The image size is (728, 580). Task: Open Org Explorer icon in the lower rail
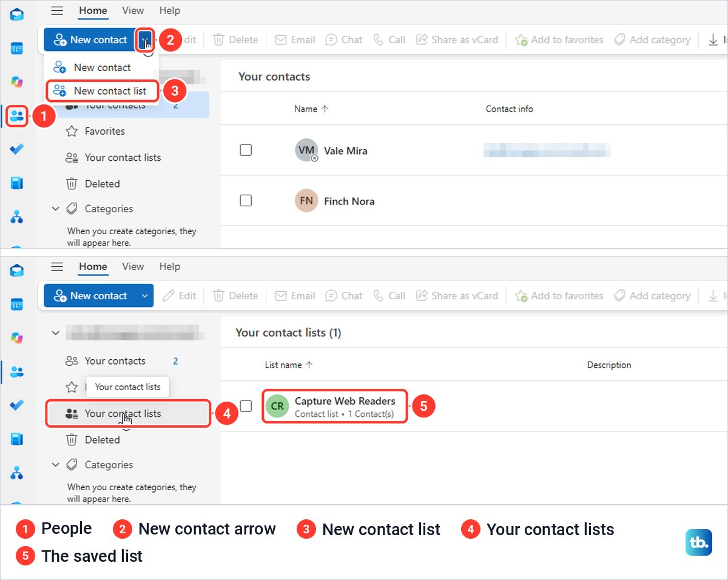point(17,473)
